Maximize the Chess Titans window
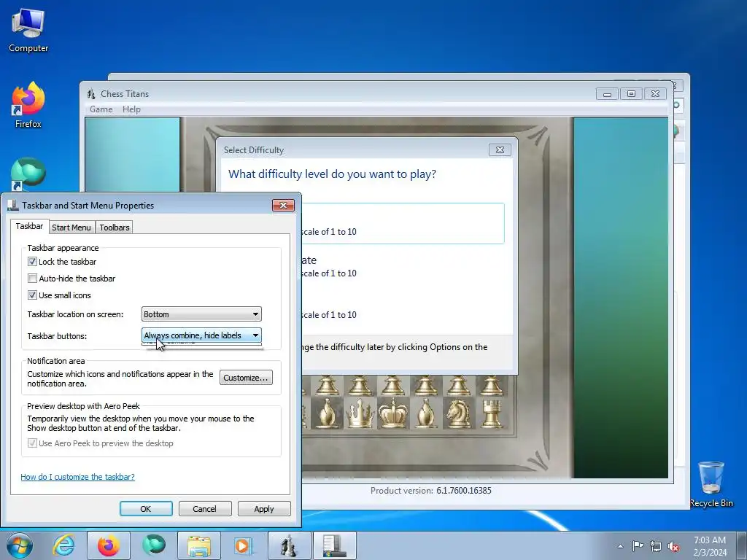The image size is (747, 560). (x=631, y=94)
